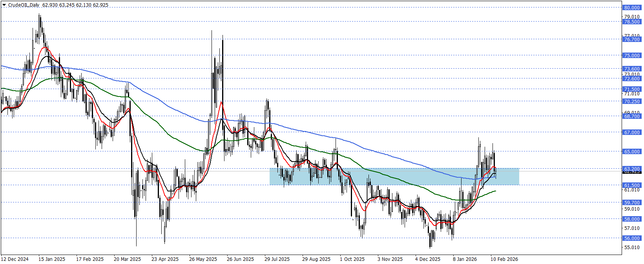Click the 72.600 level price label

click(632, 78)
